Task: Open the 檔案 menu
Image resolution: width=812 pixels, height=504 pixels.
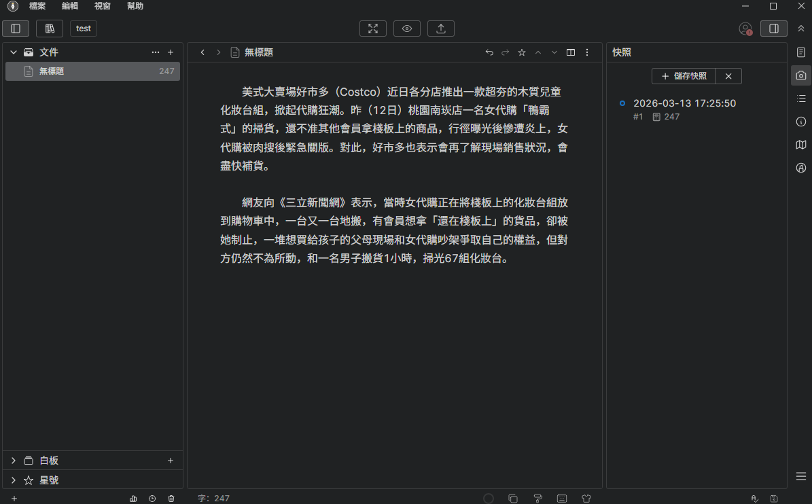Action: pos(37,6)
